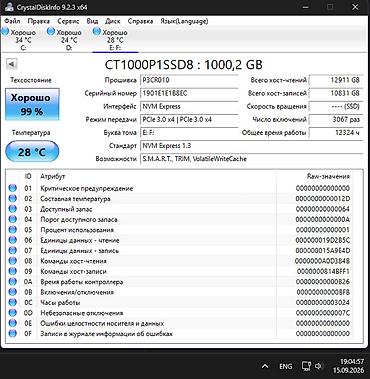Select the Часы работы row
The image size is (370, 379).
pos(180,302)
